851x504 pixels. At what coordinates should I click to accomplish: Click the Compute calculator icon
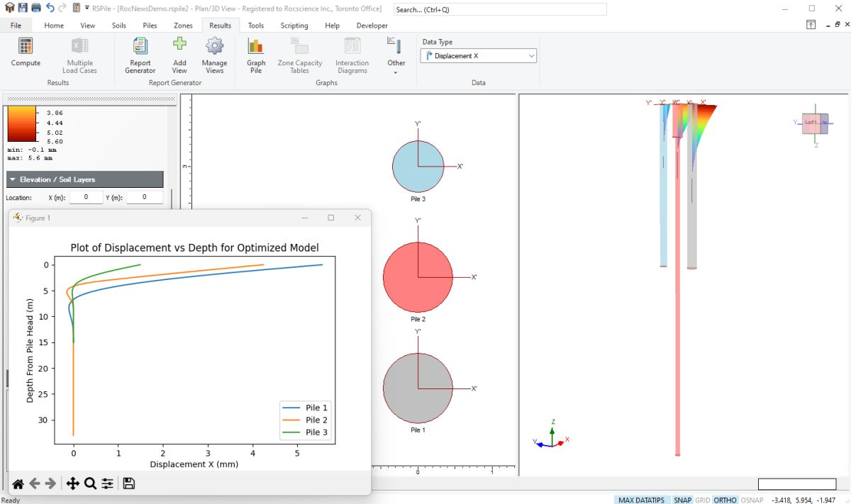pyautogui.click(x=26, y=46)
